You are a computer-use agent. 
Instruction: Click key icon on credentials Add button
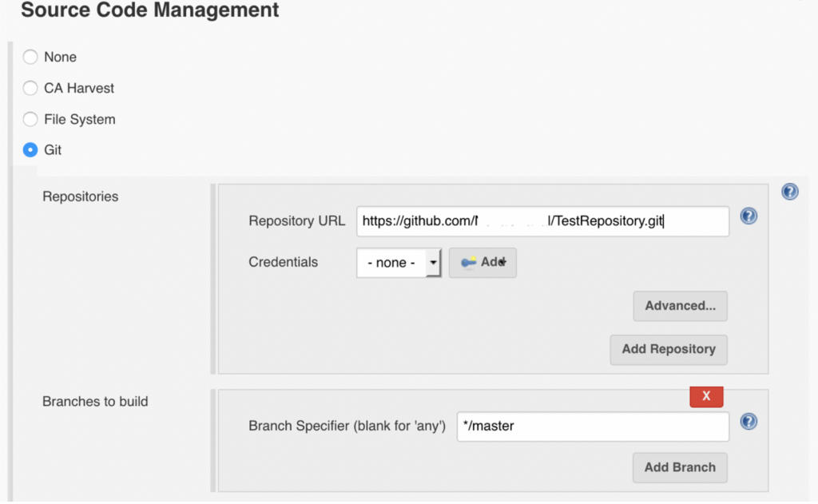(x=468, y=262)
